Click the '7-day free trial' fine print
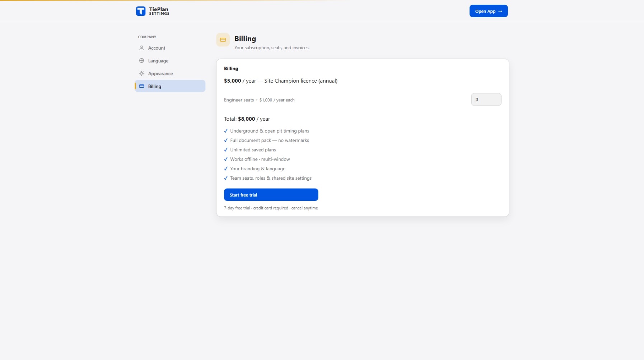Screen dimensions: 644x360 [x=271, y=208]
